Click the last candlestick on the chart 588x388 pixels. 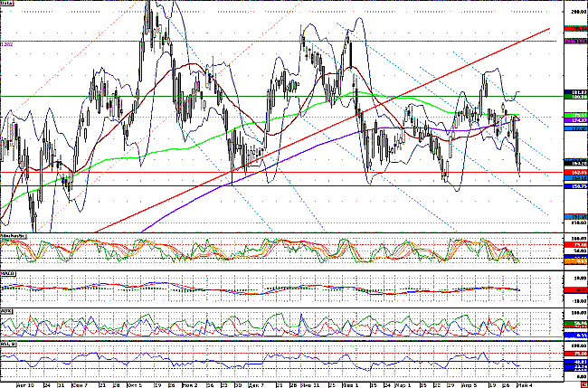(x=520, y=163)
